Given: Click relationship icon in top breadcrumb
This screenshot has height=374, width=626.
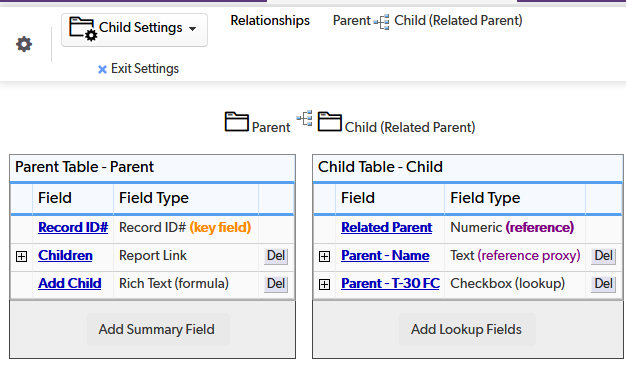Looking at the screenshot, I should (x=382, y=22).
